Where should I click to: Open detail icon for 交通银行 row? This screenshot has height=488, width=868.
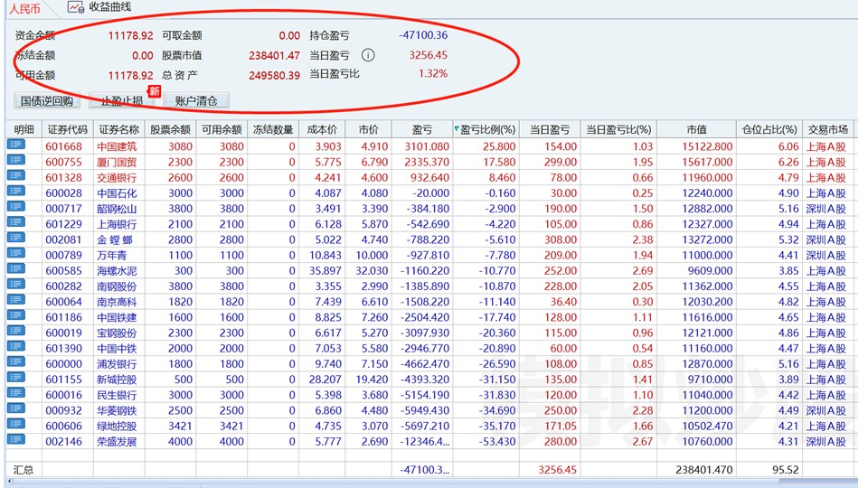point(16,176)
